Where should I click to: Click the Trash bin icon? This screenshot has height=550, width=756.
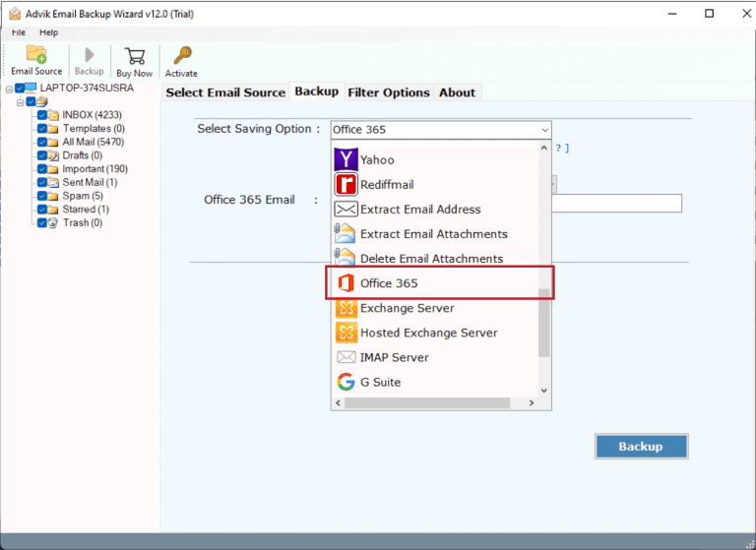coord(53,223)
